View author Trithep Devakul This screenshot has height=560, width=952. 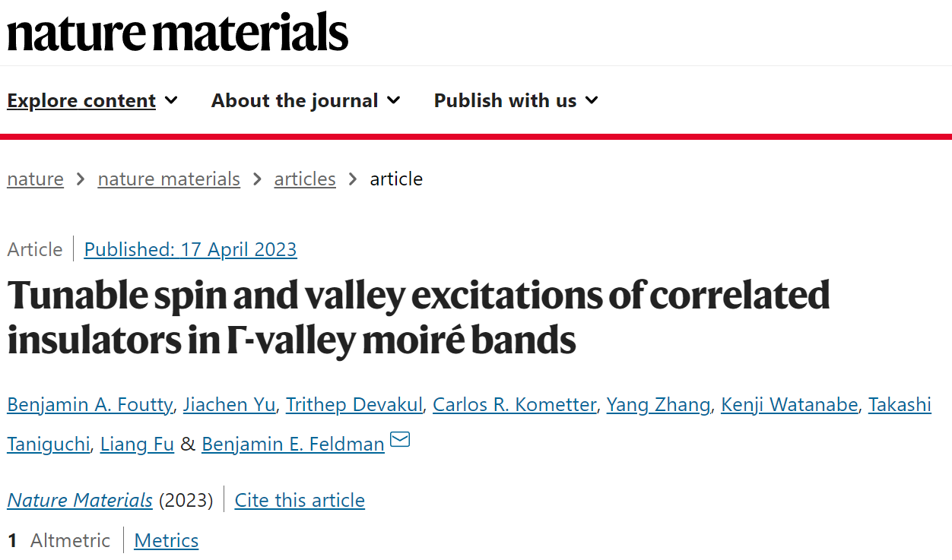pos(354,405)
